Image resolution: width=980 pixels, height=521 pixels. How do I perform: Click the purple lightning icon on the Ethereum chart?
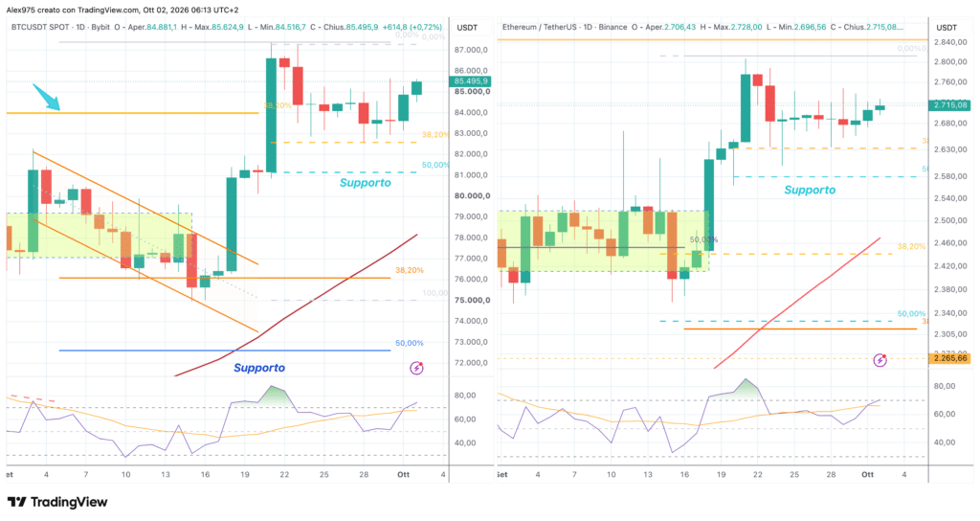click(x=880, y=360)
